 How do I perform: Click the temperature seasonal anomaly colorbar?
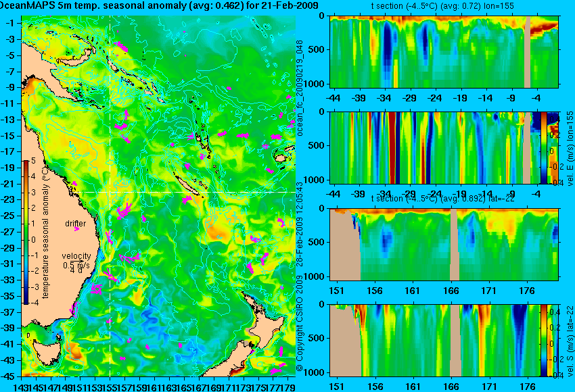point(26,232)
